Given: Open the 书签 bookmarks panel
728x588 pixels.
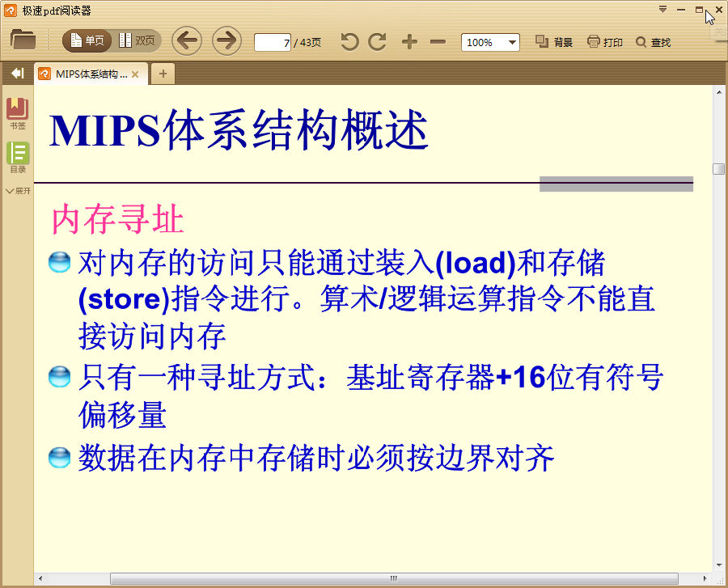Looking at the screenshot, I should 18,114.
